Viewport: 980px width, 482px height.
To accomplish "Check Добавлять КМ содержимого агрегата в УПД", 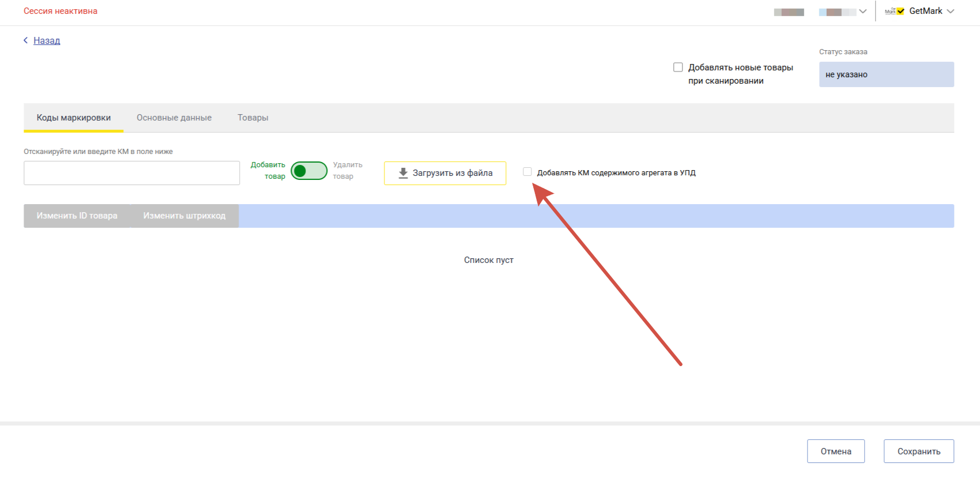I will pos(527,172).
